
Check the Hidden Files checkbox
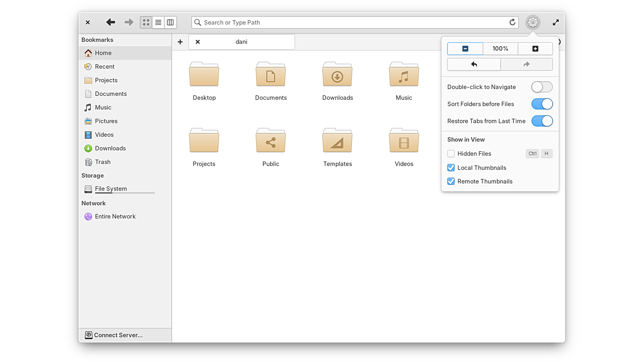click(451, 154)
